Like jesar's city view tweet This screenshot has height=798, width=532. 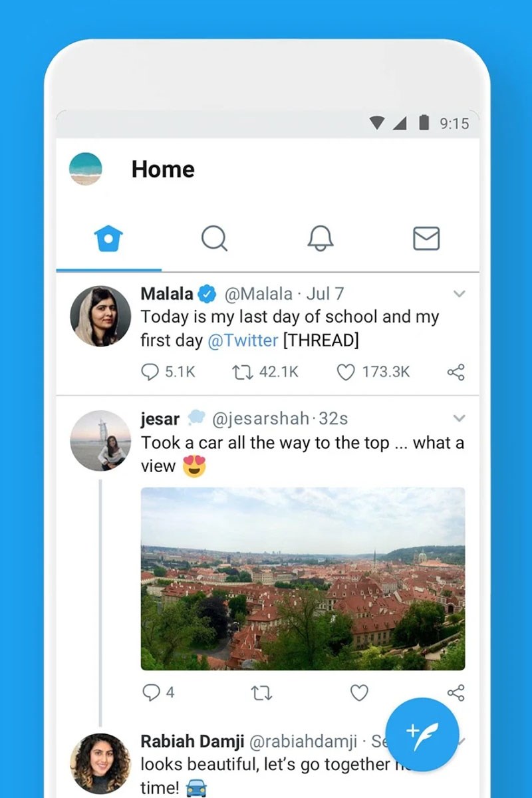coord(359,693)
